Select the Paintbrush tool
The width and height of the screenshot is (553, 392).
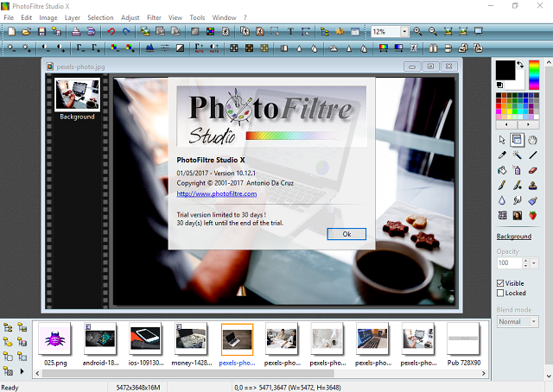click(502, 185)
